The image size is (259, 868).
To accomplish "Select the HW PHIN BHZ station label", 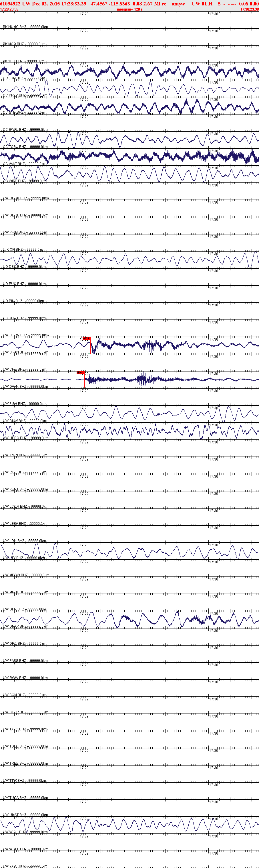I will point(25,232).
